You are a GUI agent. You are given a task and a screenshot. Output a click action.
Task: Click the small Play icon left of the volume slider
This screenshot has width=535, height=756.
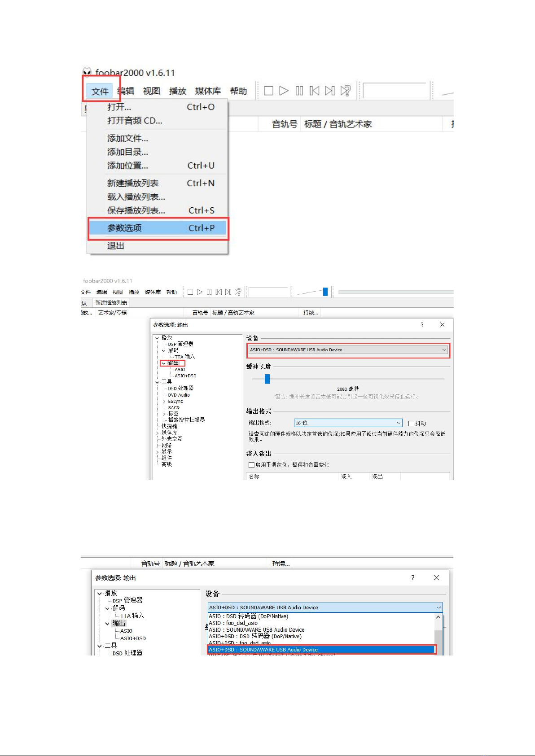[200, 292]
